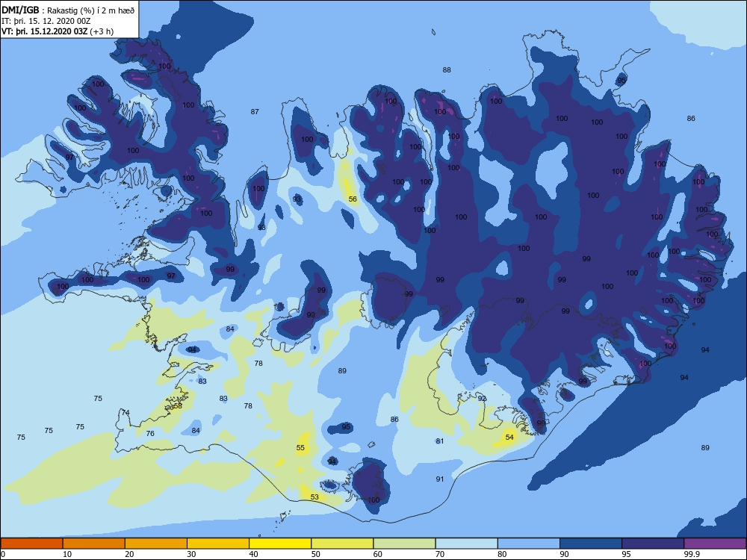
Task: Click the '30' legend scale label
Action: click(191, 554)
